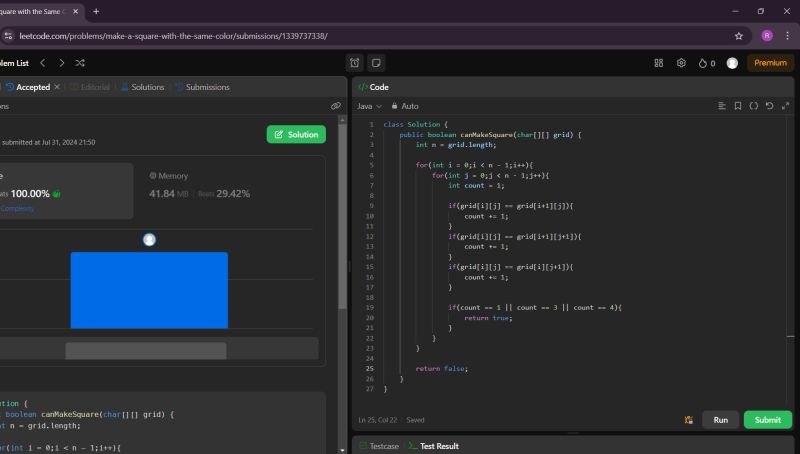The height and width of the screenshot is (454, 800).
Task: Open the settings gear icon
Action: (681, 63)
